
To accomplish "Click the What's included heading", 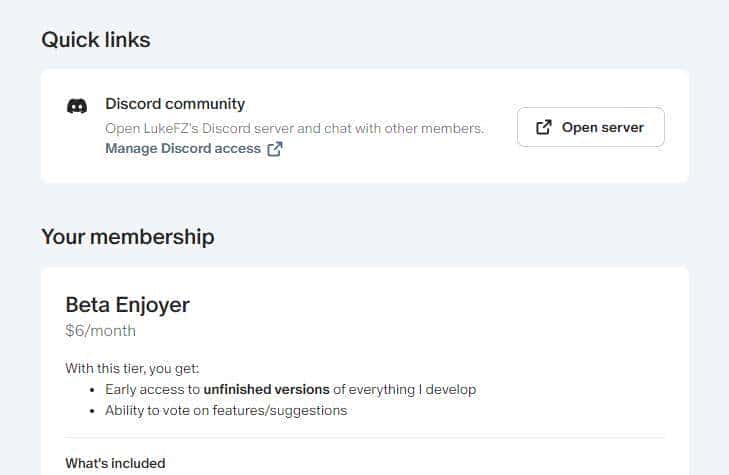I will tap(115, 463).
